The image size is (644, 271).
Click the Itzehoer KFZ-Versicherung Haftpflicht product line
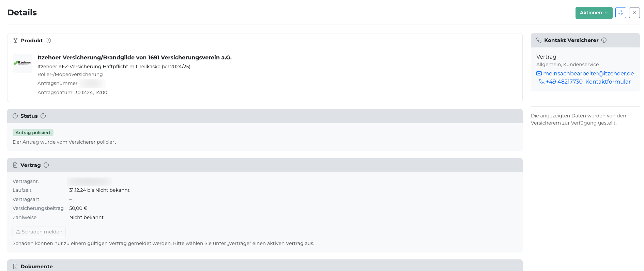(114, 67)
